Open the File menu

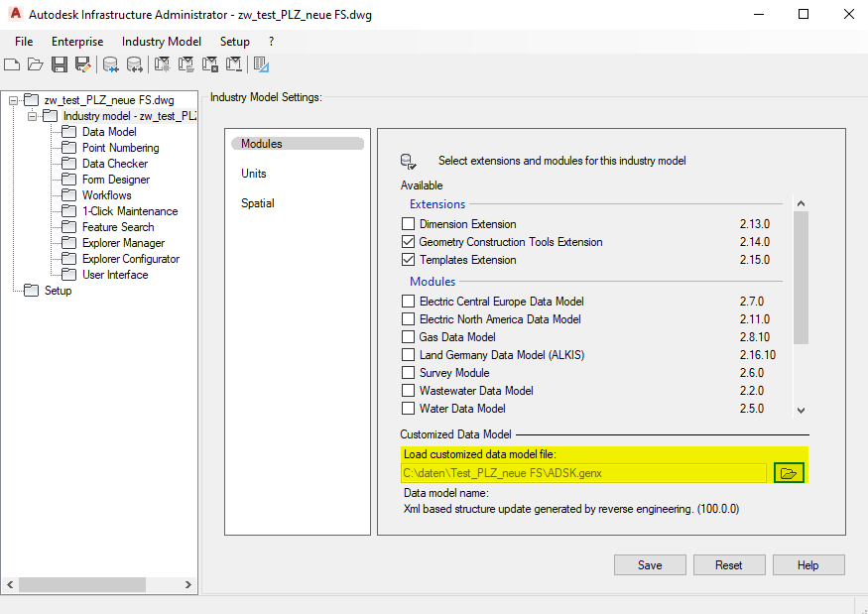point(24,42)
